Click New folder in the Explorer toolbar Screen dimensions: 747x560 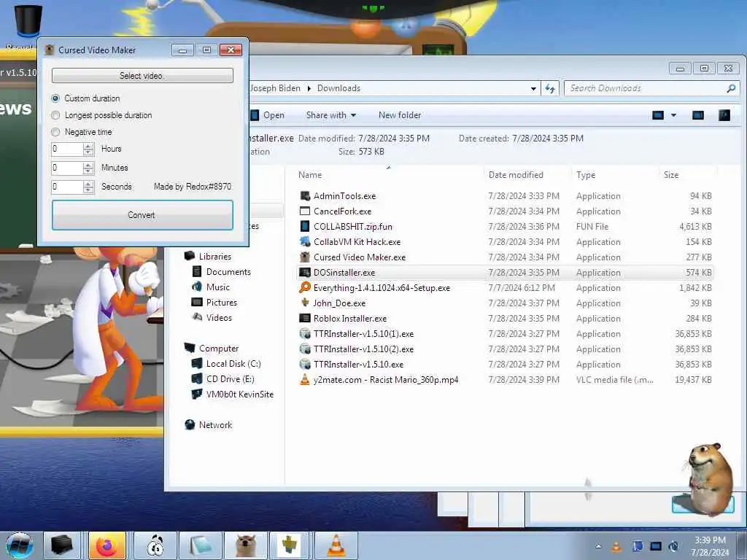[x=400, y=115]
